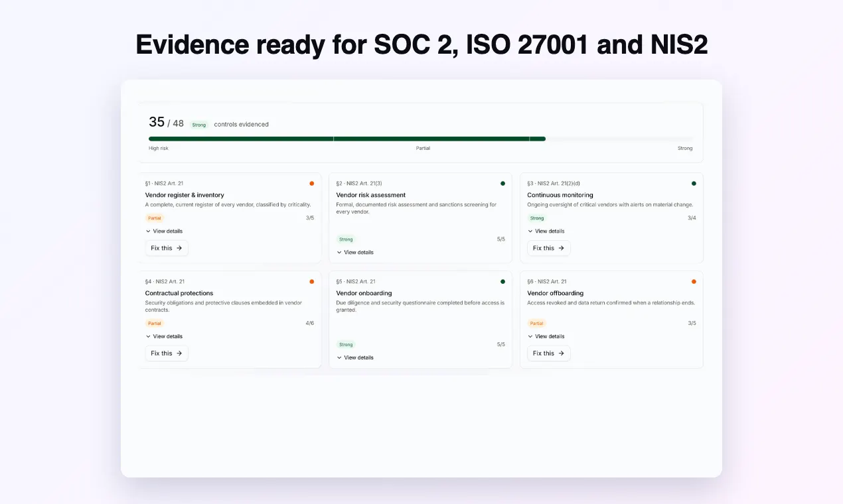Click the Strong label at the progress bar's end

tap(685, 149)
